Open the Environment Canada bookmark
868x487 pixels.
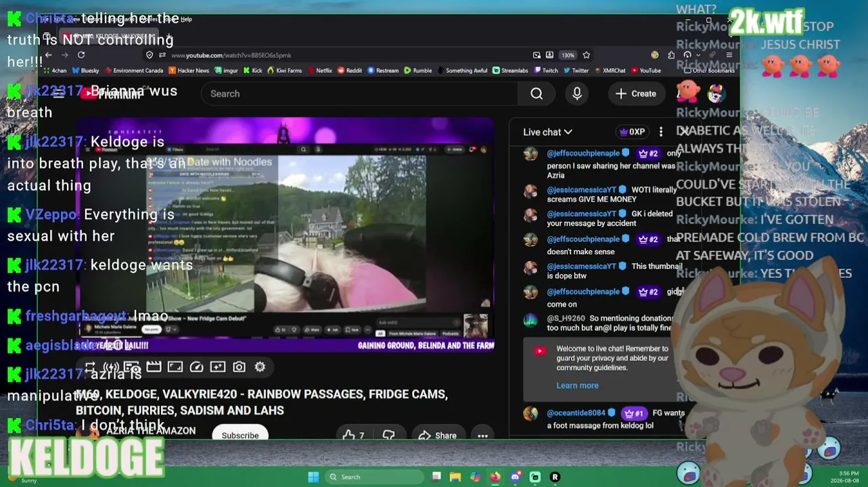coord(133,70)
